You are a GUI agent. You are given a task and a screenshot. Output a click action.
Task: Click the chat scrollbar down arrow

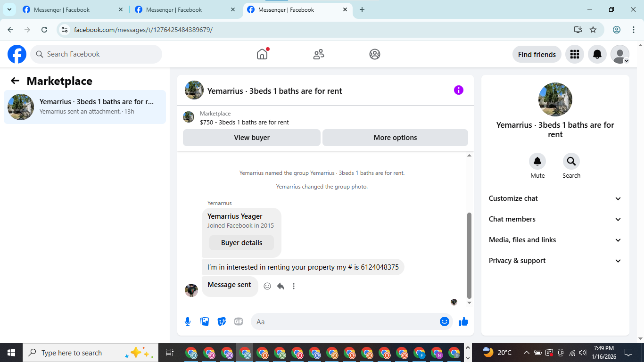[x=469, y=303]
